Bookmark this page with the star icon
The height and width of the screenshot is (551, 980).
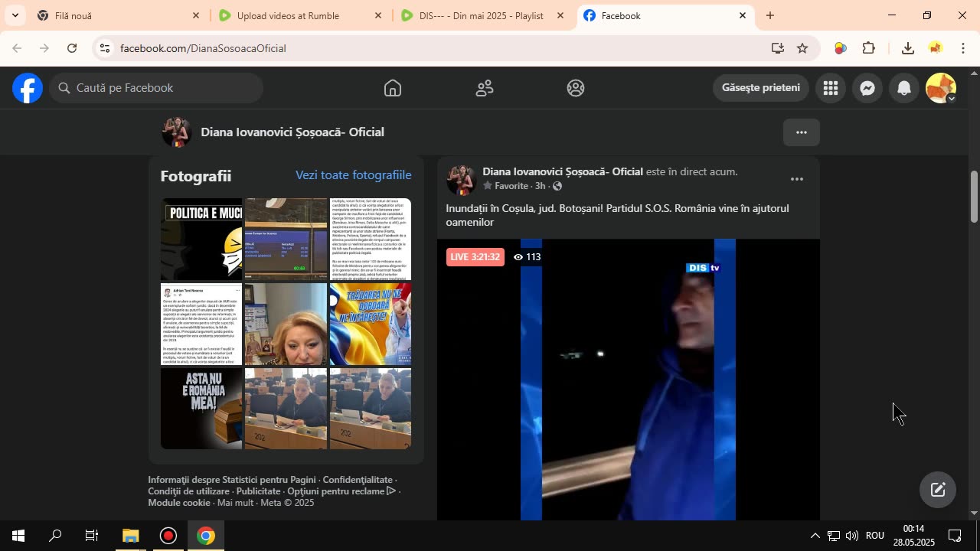click(802, 48)
